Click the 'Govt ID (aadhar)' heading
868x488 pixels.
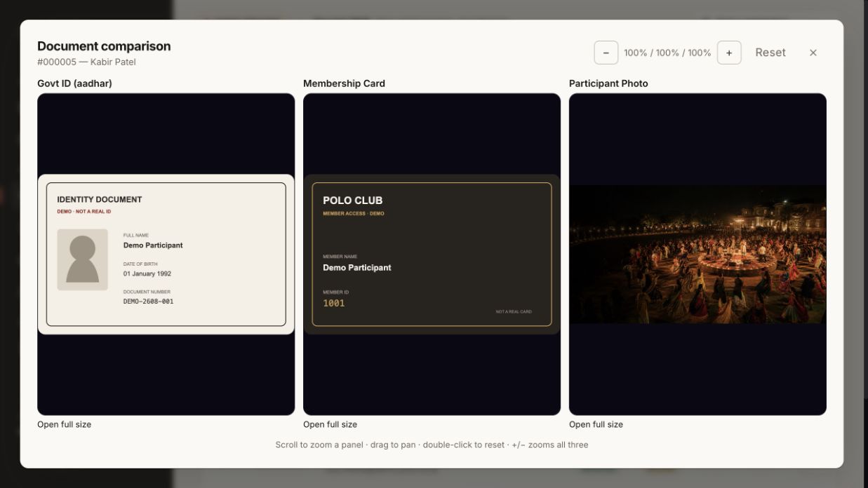point(74,83)
